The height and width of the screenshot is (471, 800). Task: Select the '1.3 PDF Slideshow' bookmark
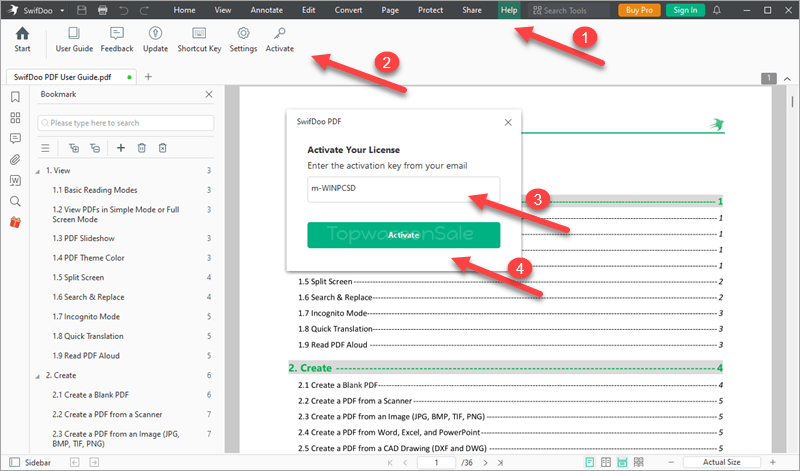83,238
